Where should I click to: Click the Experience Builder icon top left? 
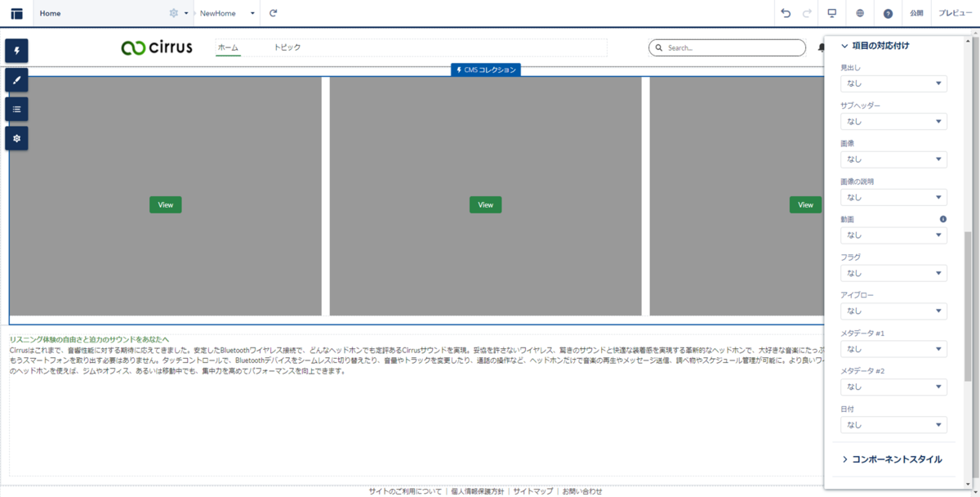coord(16,13)
